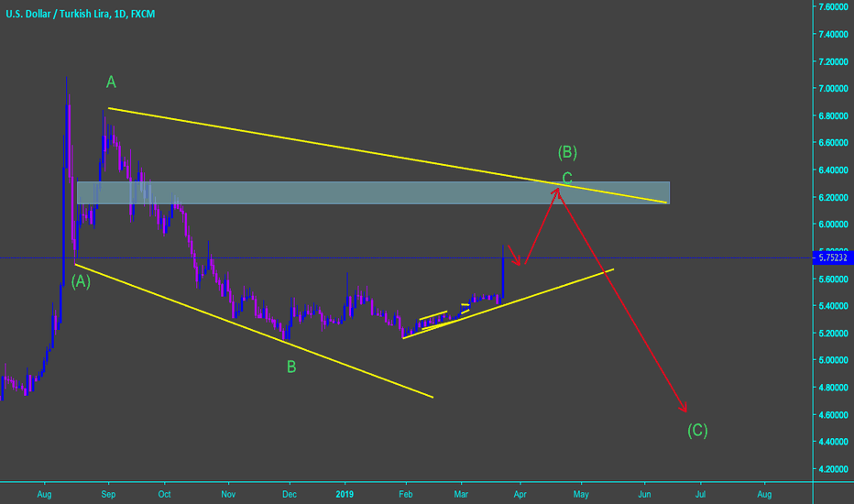Viewport: 854px width, 504px height.
Task: Select the green wave label A without parentheses
Action: point(111,82)
